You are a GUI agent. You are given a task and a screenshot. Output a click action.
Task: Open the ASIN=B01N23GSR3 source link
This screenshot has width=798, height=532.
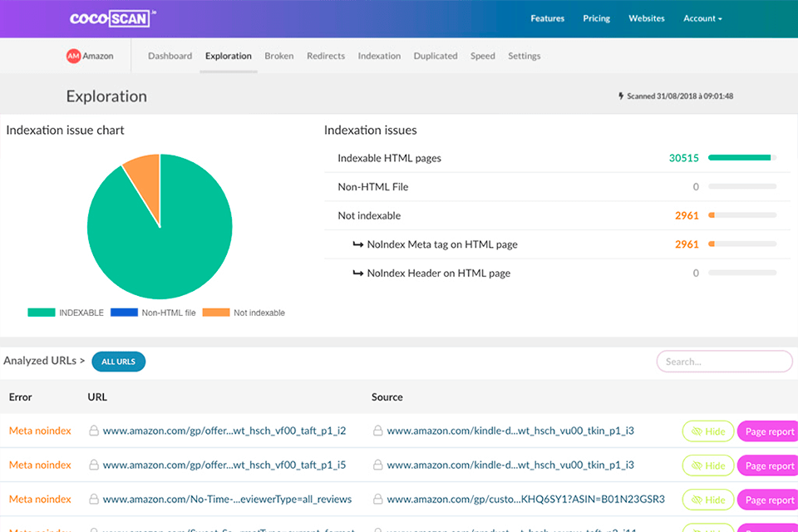coord(525,499)
